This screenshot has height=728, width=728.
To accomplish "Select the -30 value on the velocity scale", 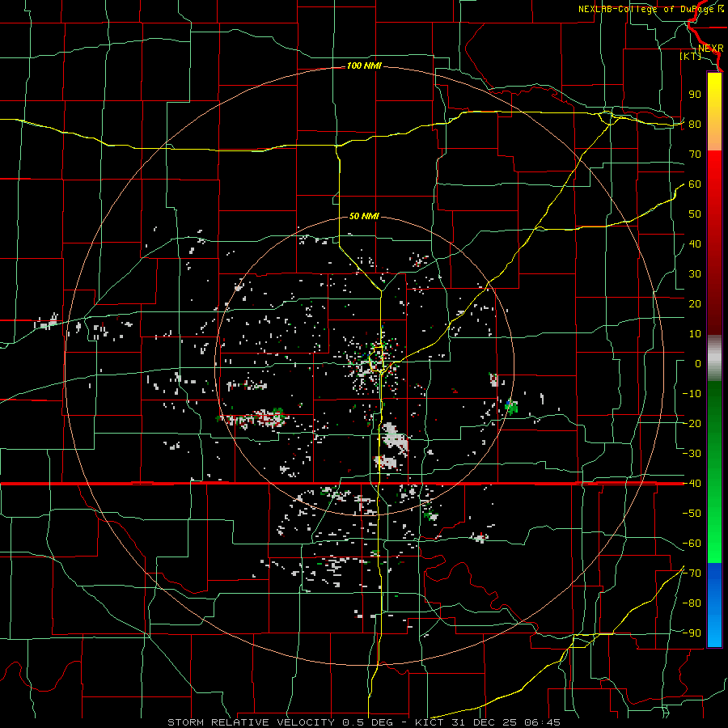I will (692, 454).
